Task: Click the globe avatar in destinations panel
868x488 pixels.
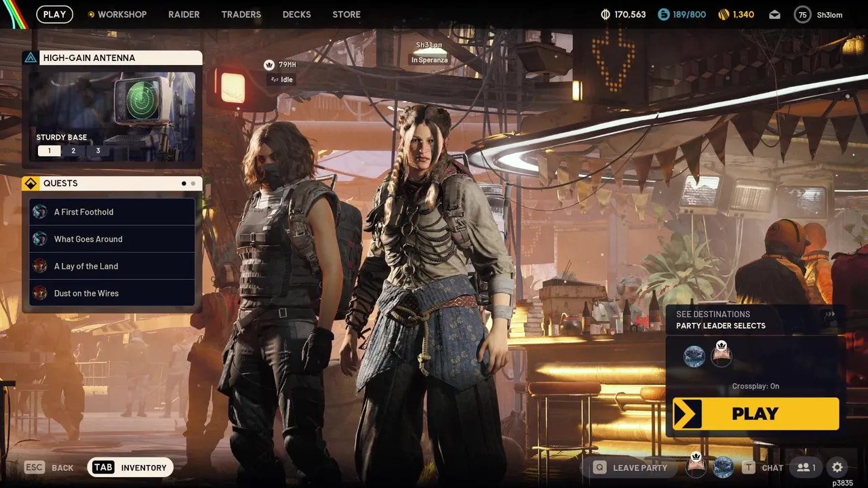Action: tap(694, 357)
